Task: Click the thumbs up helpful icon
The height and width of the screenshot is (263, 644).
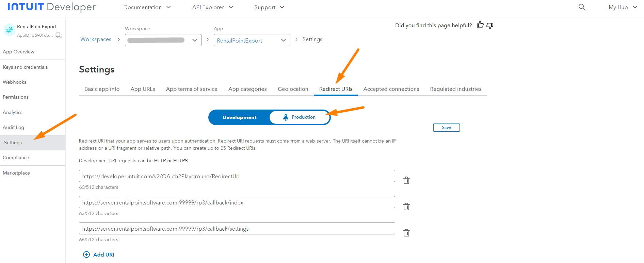Action: pos(480,25)
